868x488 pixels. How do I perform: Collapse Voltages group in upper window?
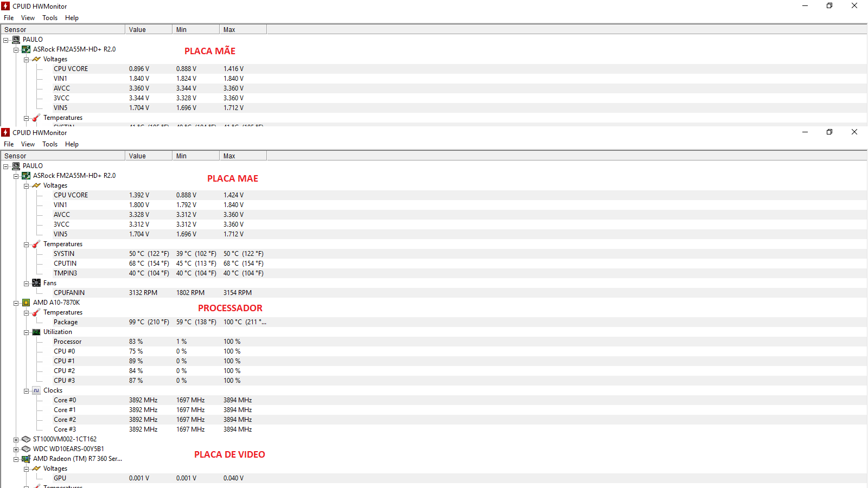[26, 60]
